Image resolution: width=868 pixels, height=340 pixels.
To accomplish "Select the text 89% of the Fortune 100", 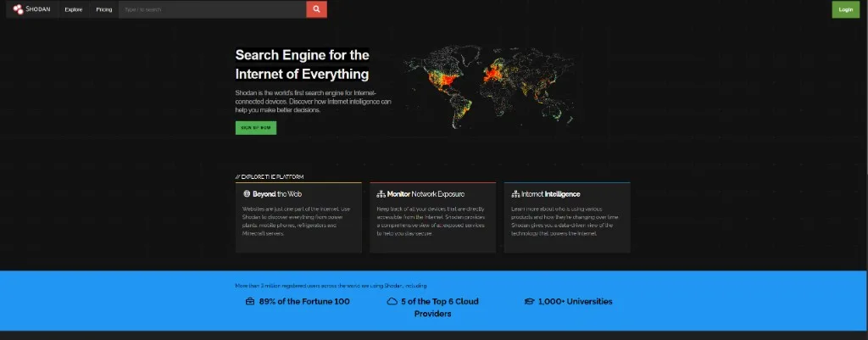I will pos(304,302).
